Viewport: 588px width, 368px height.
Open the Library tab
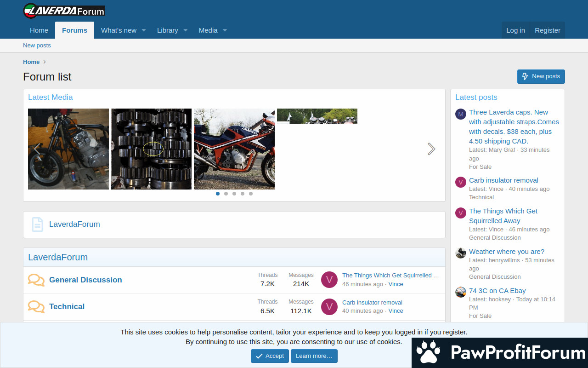coord(167,30)
